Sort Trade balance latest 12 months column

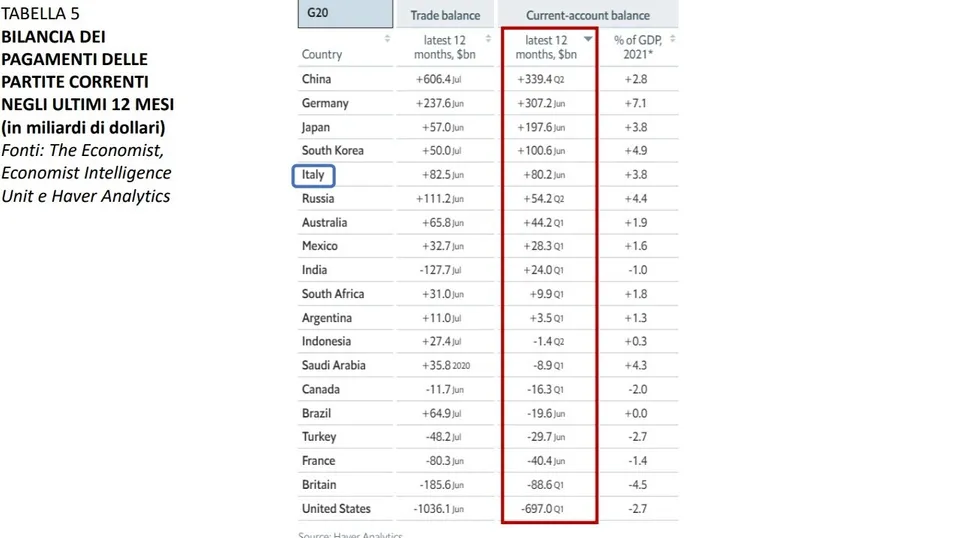tap(488, 39)
